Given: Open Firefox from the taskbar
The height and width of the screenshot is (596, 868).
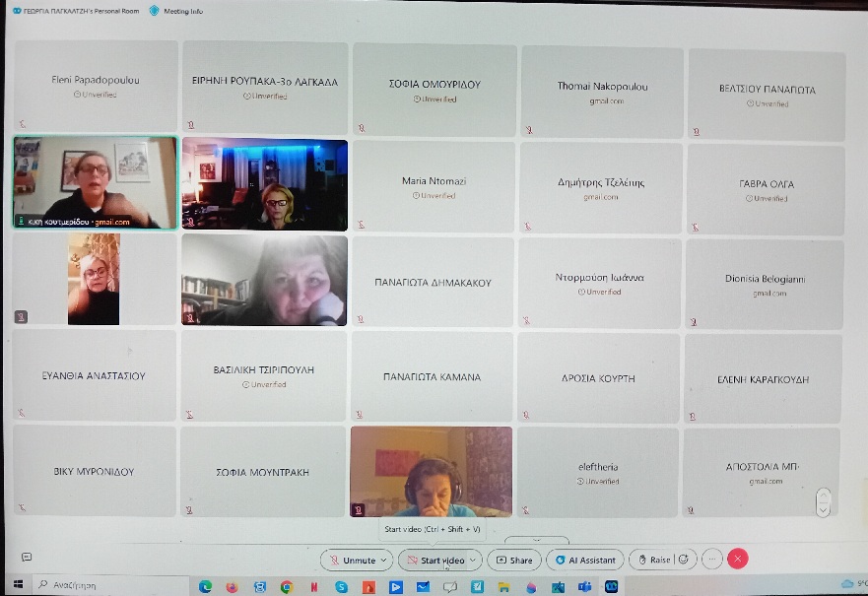Looking at the screenshot, I should click(232, 586).
